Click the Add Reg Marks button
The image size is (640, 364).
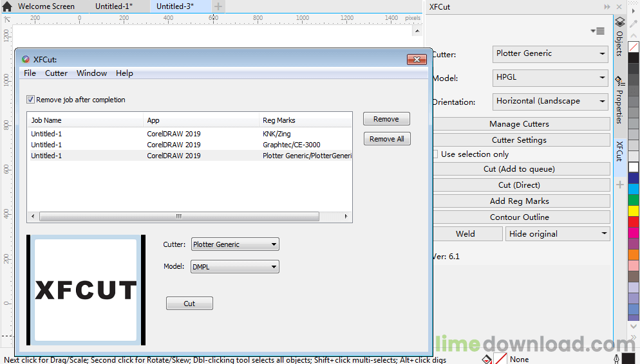tap(519, 201)
